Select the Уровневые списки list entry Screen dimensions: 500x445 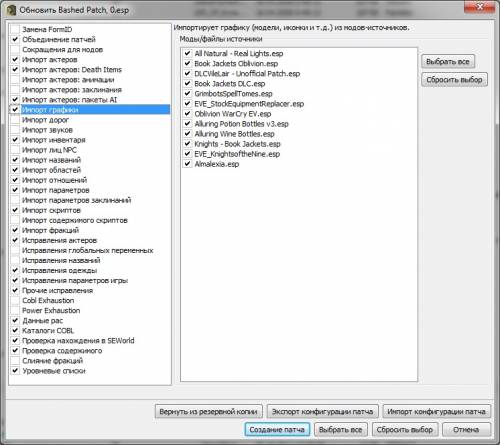point(54,371)
